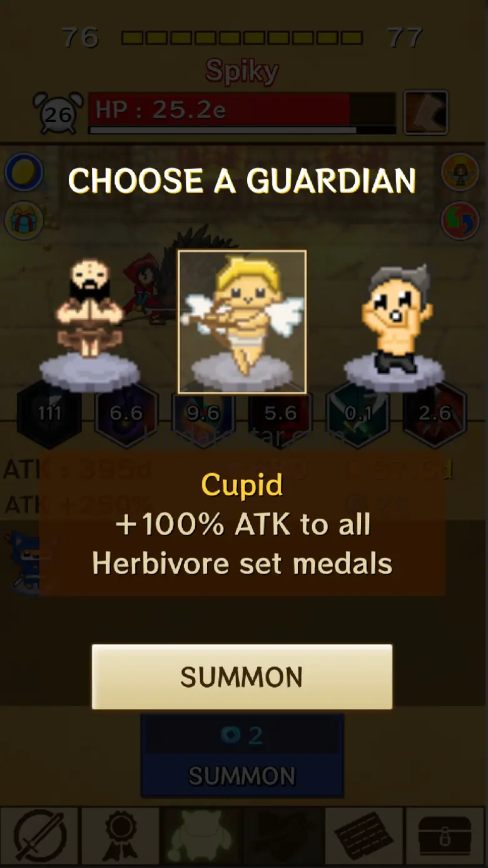Tap the skill hexagon labeled 2.6
Image resolution: width=488 pixels, height=868 pixels.
(435, 413)
